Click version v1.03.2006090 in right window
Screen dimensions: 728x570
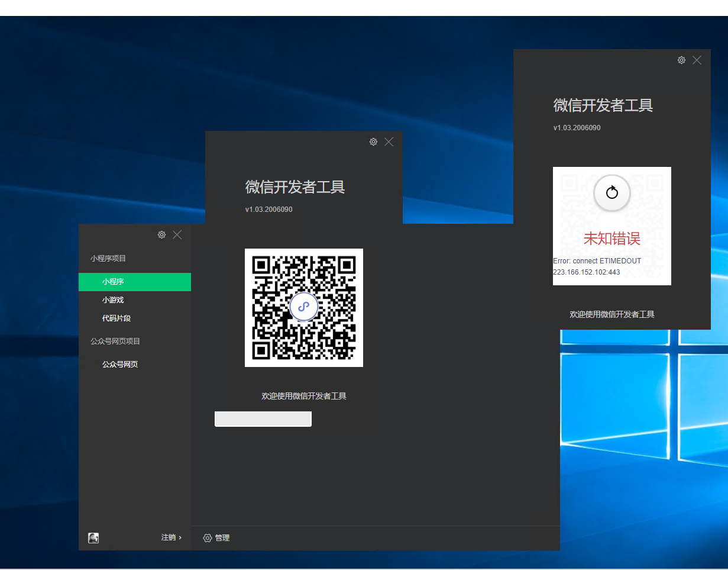pos(577,128)
